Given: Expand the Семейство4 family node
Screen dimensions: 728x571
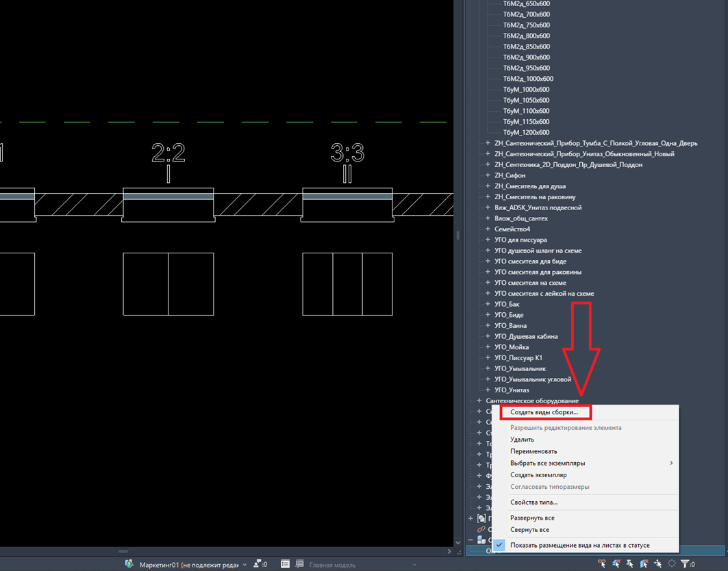Looking at the screenshot, I should click(x=488, y=229).
